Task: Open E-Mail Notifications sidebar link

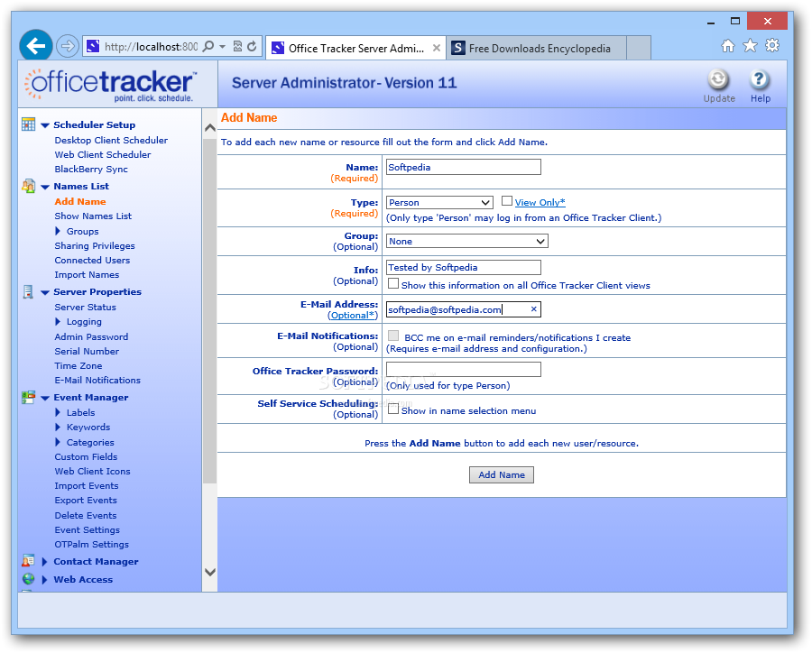Action: [97, 380]
